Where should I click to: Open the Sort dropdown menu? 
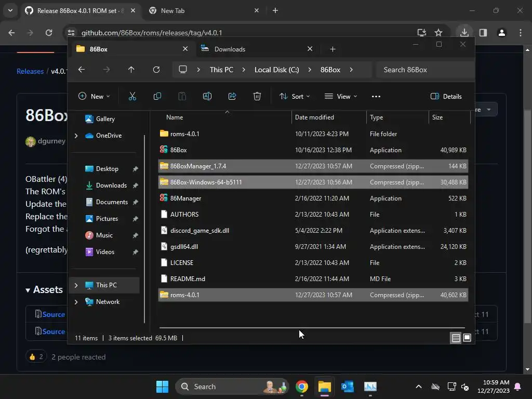click(x=295, y=96)
